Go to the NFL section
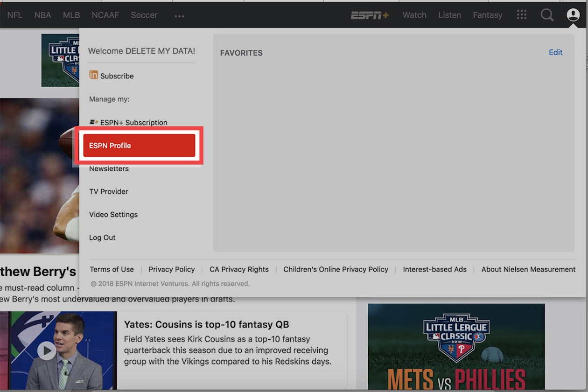588x392 pixels. pyautogui.click(x=14, y=15)
